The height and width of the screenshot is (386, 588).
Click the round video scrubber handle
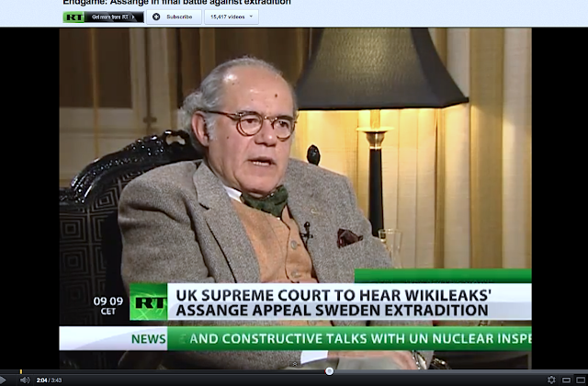click(x=329, y=371)
